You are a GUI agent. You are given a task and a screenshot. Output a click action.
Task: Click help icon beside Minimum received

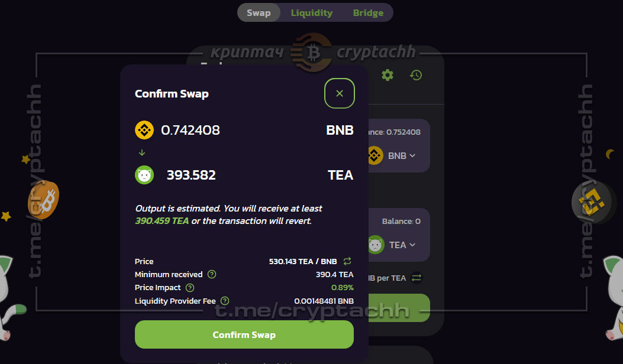point(212,274)
